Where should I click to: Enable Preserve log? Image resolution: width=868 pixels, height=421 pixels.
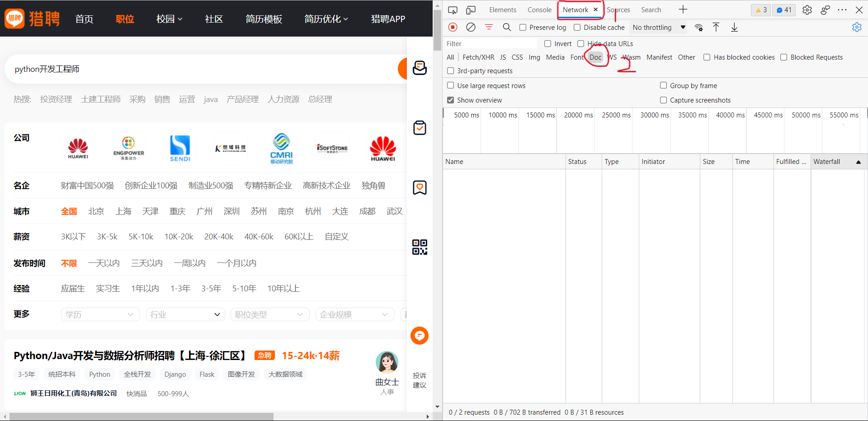[523, 27]
